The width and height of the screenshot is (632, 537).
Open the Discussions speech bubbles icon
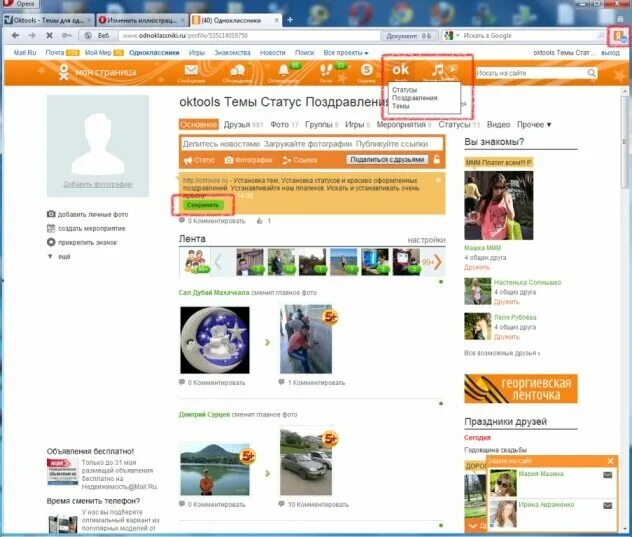tap(237, 71)
